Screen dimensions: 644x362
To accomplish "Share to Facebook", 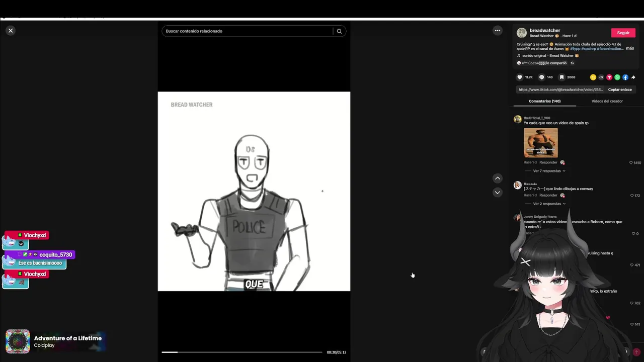I will 625,77.
